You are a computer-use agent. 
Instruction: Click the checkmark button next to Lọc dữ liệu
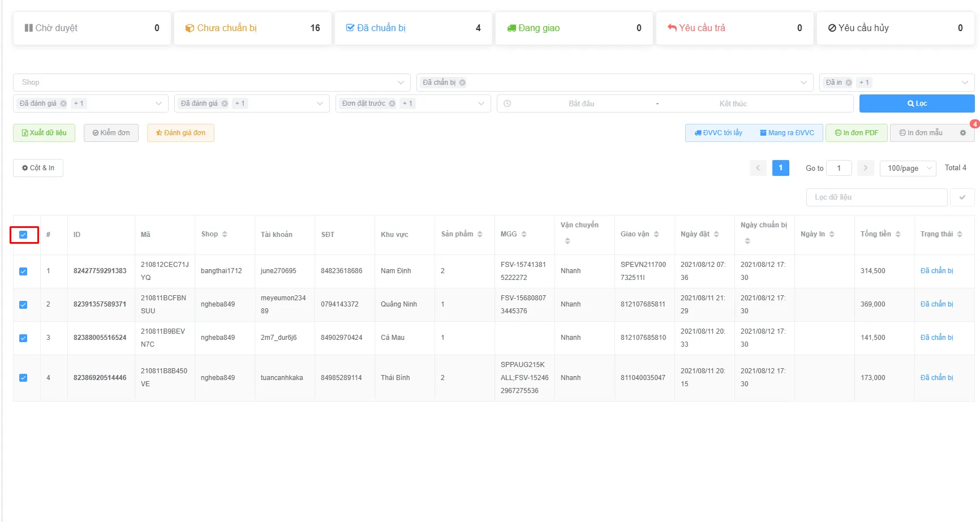coord(962,197)
